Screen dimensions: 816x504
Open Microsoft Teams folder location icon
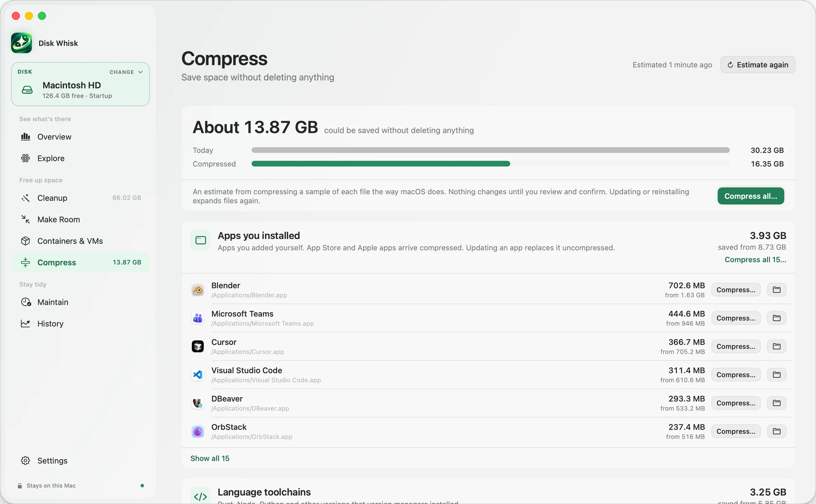777,318
